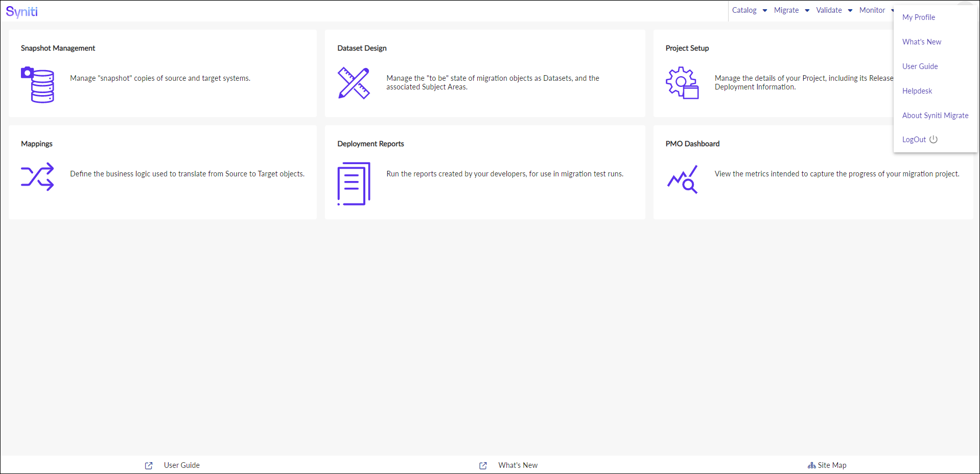This screenshot has height=474, width=980.
Task: Open Helpdesk from the user menu
Action: coord(917,91)
